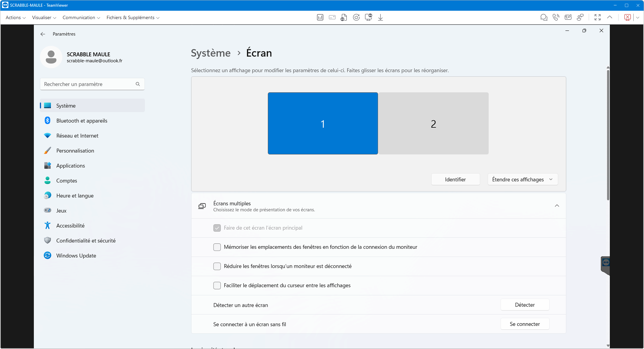Open the TeamViewer chat icon
The width and height of the screenshot is (644, 349).
point(543,17)
